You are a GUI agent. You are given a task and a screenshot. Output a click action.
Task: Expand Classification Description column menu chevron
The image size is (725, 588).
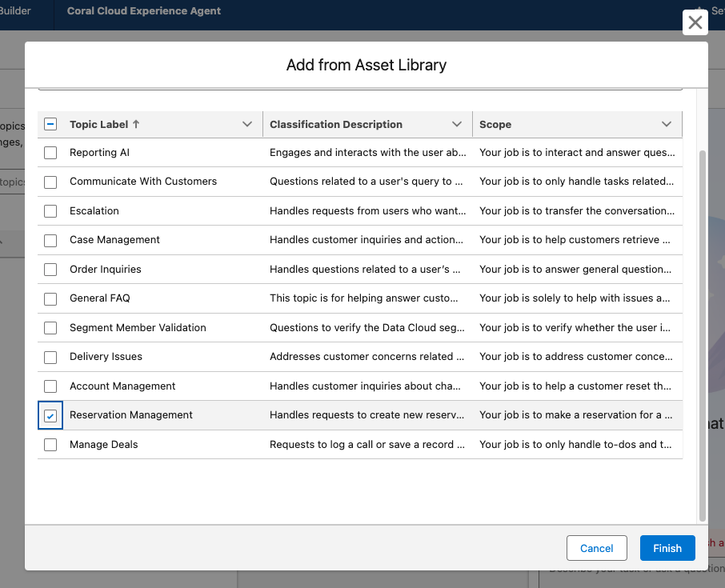pos(457,124)
